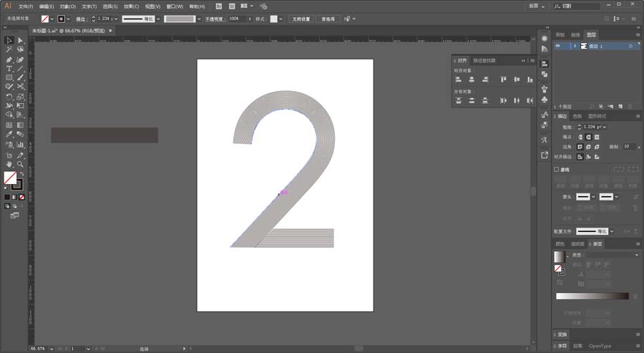644x353 pixels.
Task: Select the Rectangle tool
Action: click(x=9, y=77)
